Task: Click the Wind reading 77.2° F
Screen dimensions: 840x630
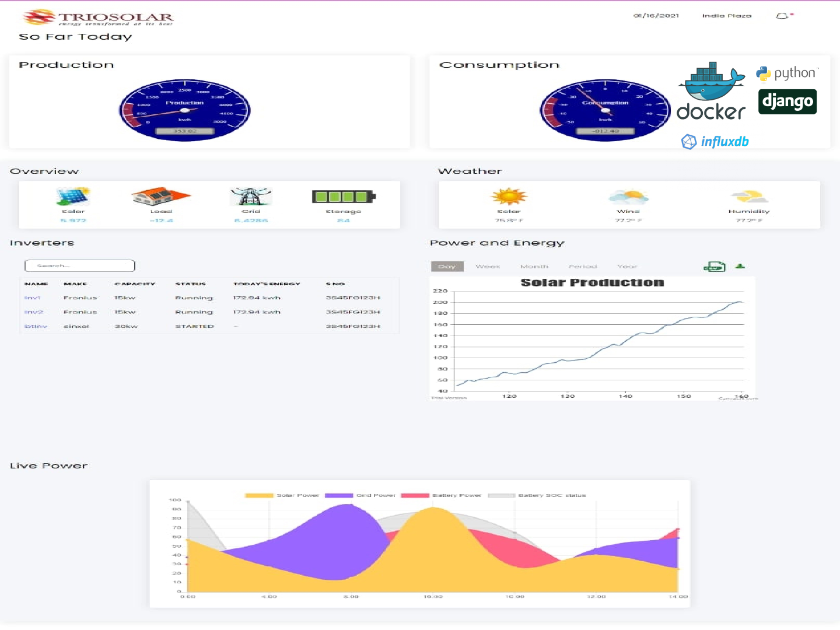Action: click(x=628, y=220)
